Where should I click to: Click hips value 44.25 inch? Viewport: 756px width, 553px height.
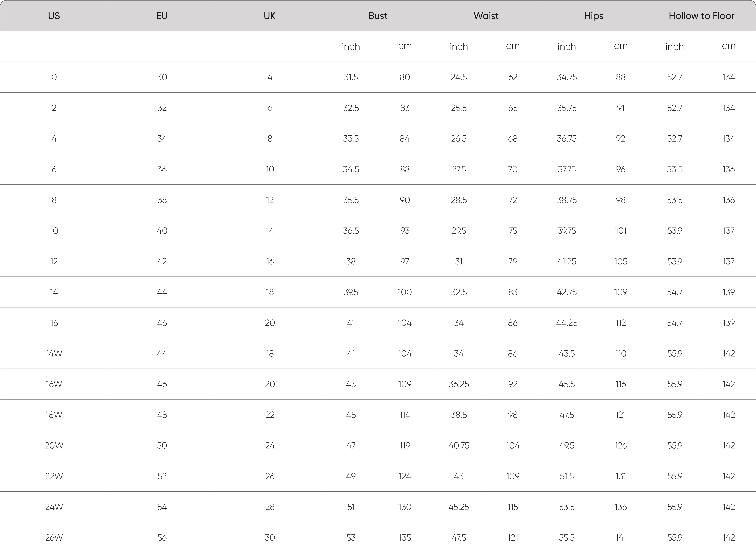(567, 323)
